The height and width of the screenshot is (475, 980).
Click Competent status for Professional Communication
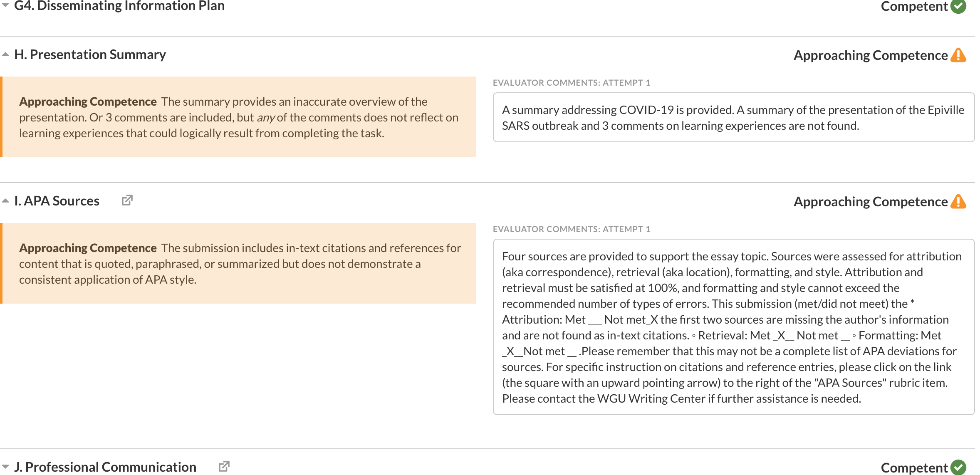(914, 468)
